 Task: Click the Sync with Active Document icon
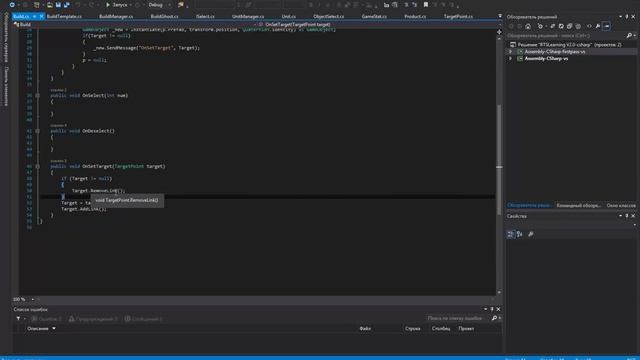pos(552,26)
